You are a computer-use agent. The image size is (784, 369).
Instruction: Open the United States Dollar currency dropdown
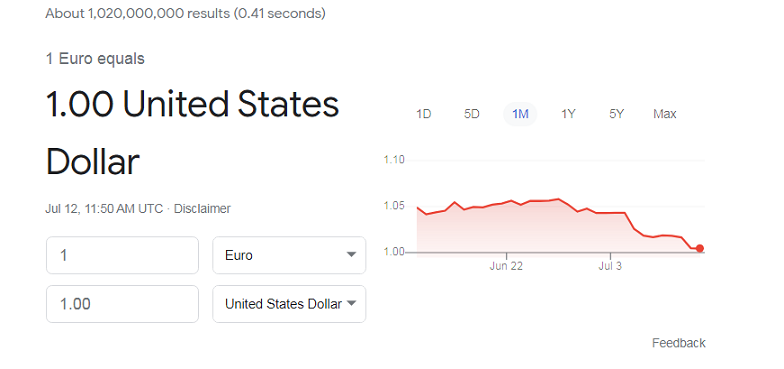click(289, 304)
